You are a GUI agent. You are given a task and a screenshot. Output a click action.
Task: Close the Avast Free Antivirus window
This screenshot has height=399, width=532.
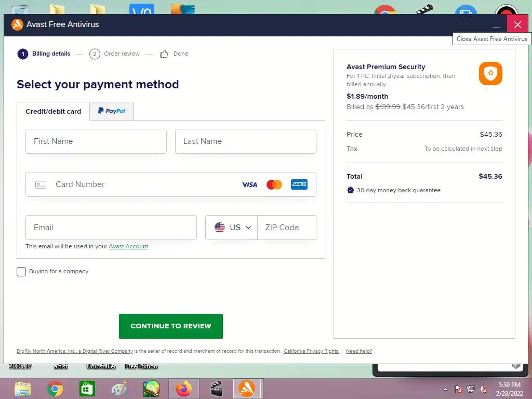[517, 24]
